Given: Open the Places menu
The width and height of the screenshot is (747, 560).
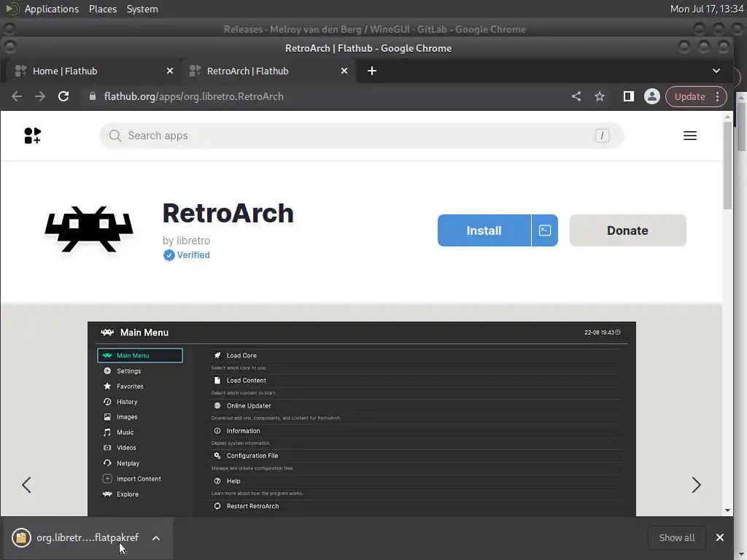Looking at the screenshot, I should pyautogui.click(x=102, y=9).
